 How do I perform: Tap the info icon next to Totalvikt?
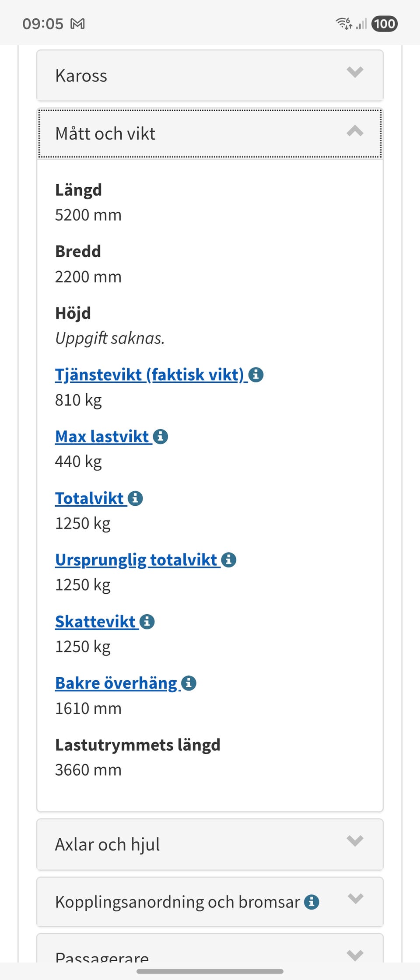(136, 498)
